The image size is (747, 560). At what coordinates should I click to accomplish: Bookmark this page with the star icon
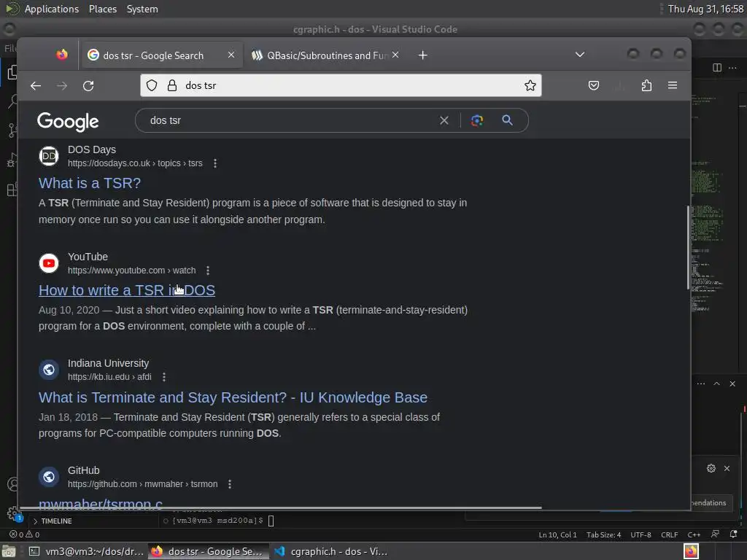[530, 85]
